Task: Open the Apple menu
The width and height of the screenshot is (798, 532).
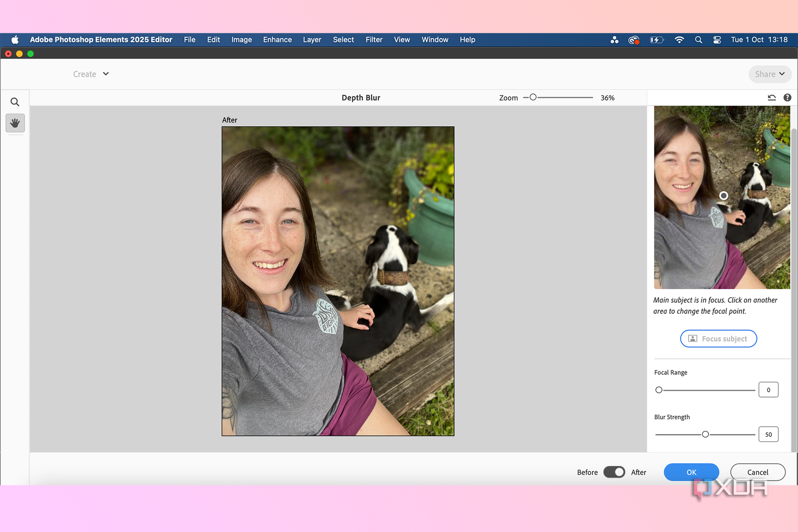Action: 15,40
